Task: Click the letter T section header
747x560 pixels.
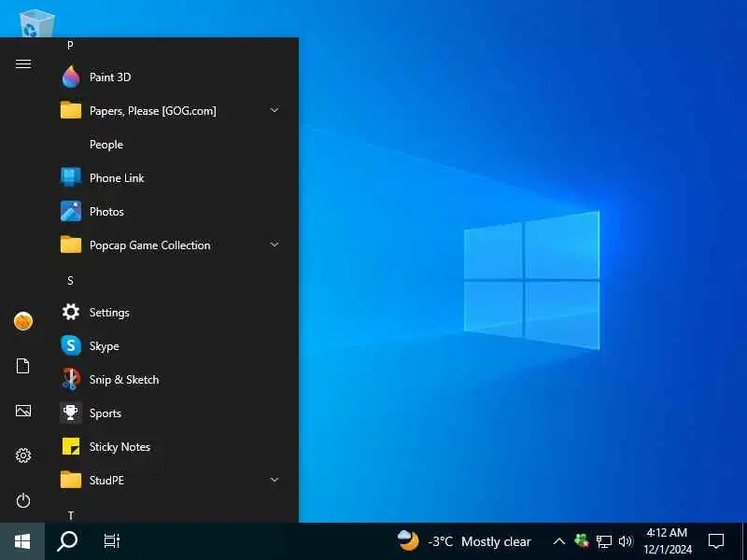Action: [x=71, y=516]
